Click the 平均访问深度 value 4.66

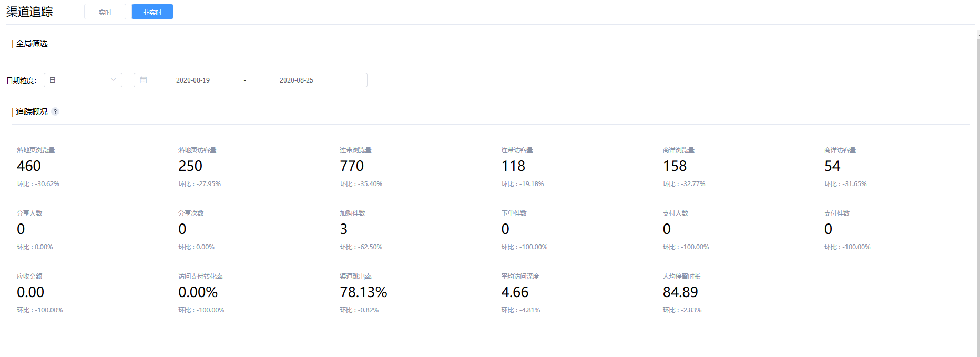(x=515, y=292)
